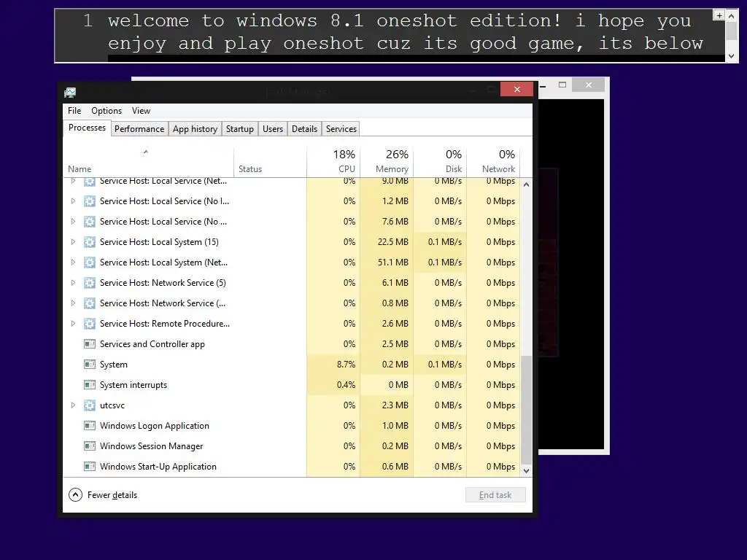Close the Task Manager window
This screenshot has width=747, height=560.
(517, 89)
